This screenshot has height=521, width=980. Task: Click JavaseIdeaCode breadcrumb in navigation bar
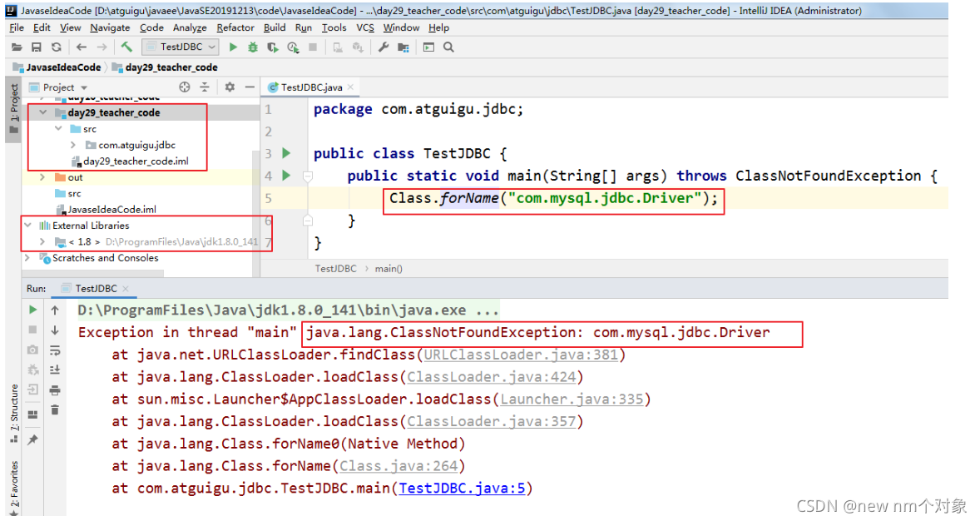[x=57, y=67]
